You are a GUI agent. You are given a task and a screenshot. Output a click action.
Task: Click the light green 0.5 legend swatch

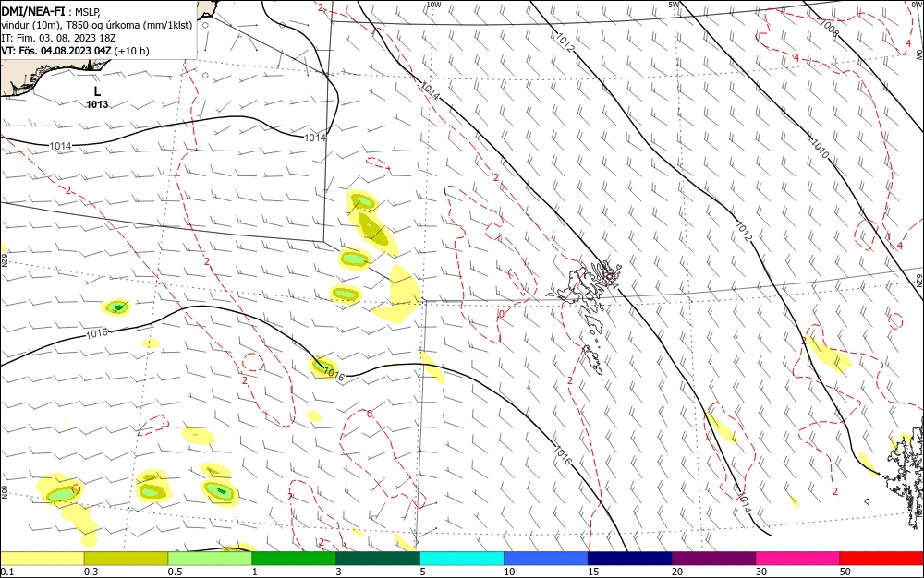click(x=210, y=559)
